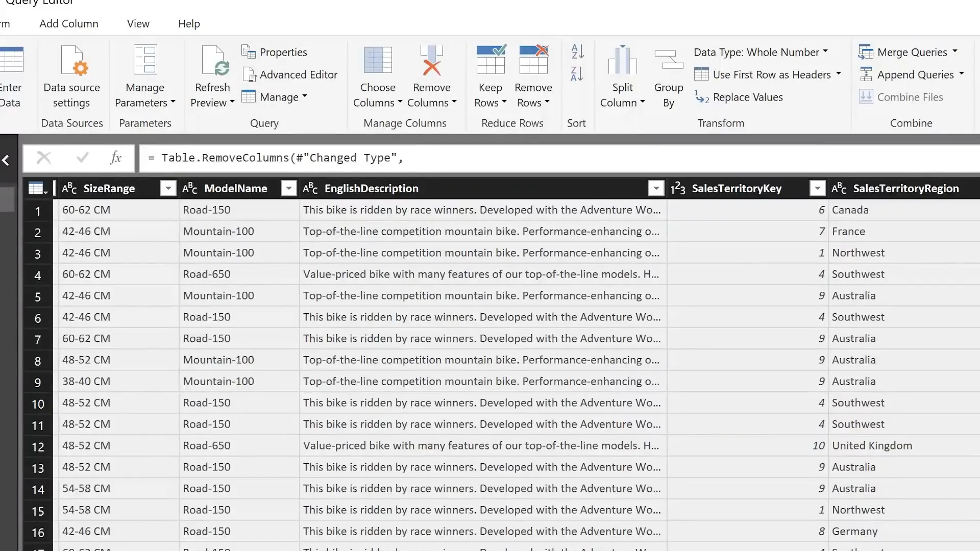Open the Advanced Editor
Screen dimensions: 980x551
pyautogui.click(x=289, y=74)
